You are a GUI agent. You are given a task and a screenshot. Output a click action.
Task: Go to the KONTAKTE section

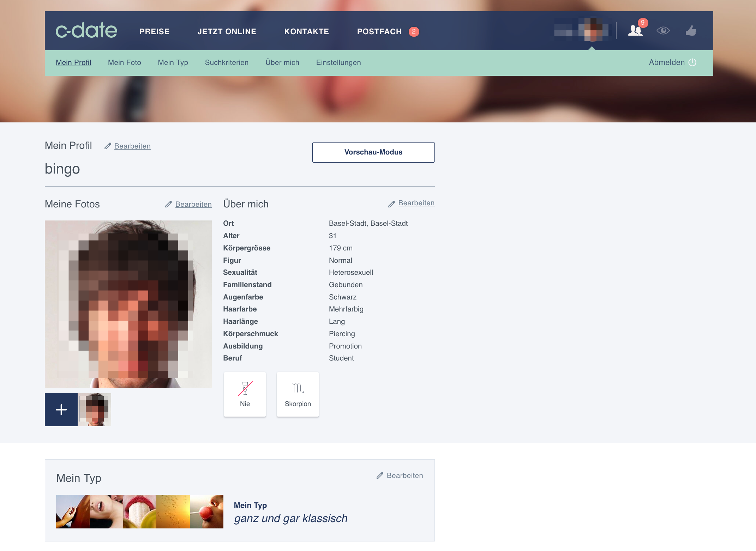(306, 31)
